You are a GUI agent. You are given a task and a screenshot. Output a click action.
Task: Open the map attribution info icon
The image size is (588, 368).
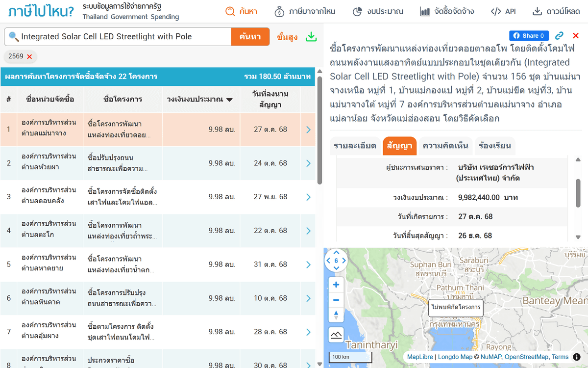click(577, 357)
